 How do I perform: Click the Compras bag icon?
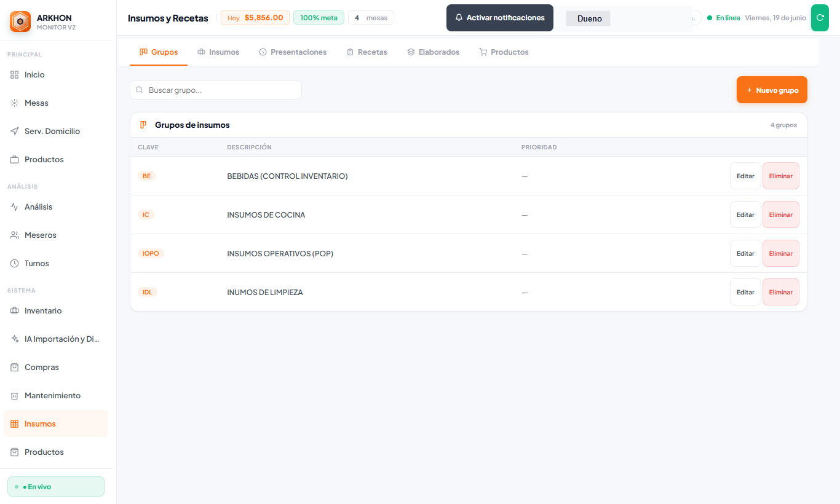point(15,367)
